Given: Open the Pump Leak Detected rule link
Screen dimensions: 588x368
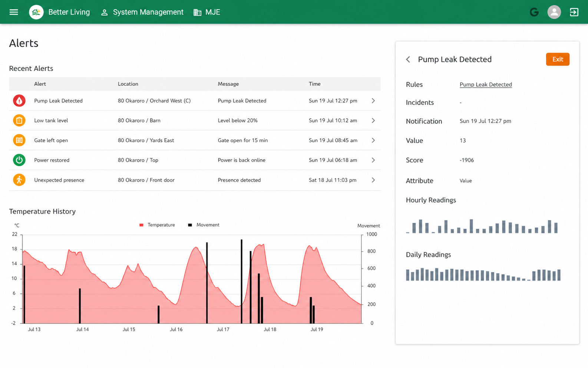Looking at the screenshot, I should click(x=486, y=85).
